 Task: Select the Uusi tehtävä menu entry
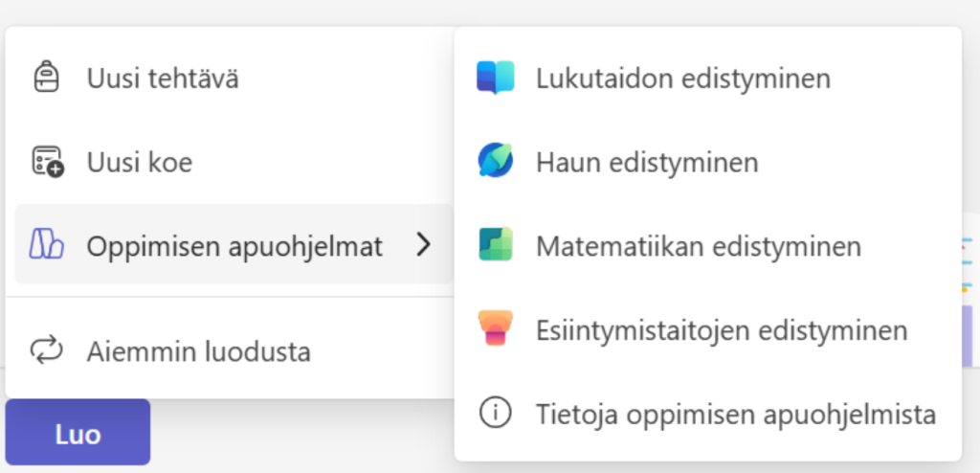point(163,79)
